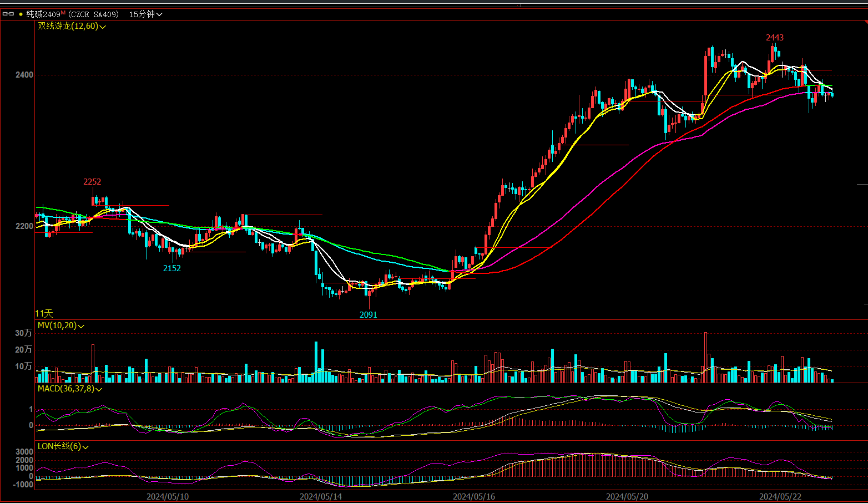This screenshot has height=504, width=868.
Task: Select the 2443 high price label
Action: coord(775,38)
